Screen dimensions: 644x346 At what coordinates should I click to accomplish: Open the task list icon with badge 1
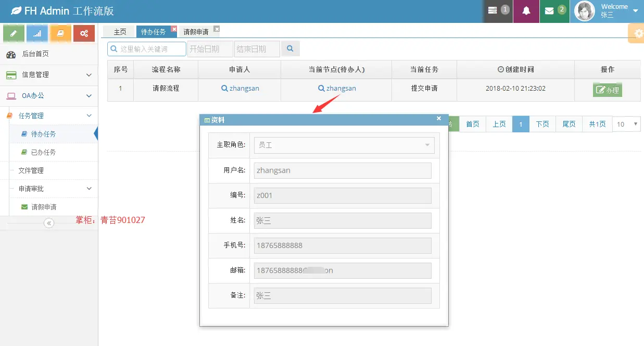(x=498, y=11)
